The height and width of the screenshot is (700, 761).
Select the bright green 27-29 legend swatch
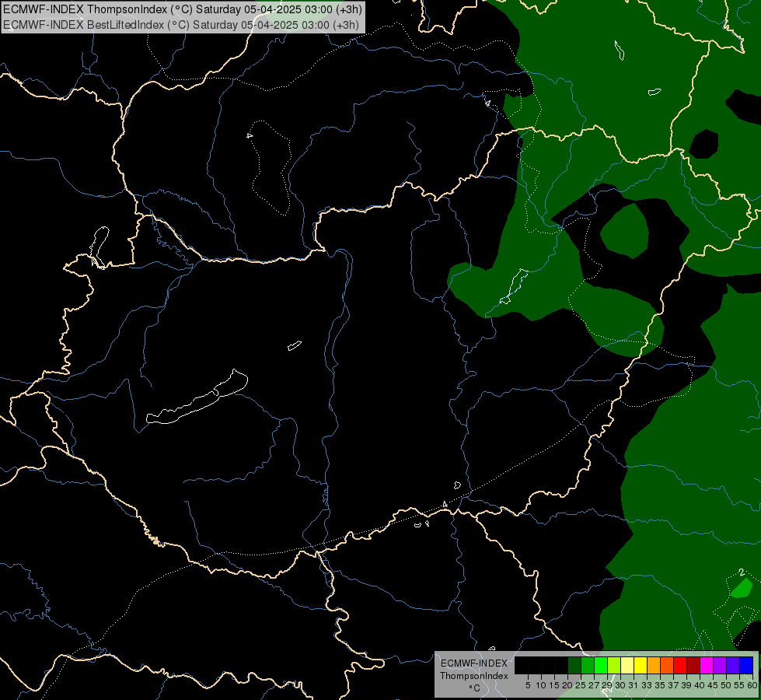click(601, 665)
